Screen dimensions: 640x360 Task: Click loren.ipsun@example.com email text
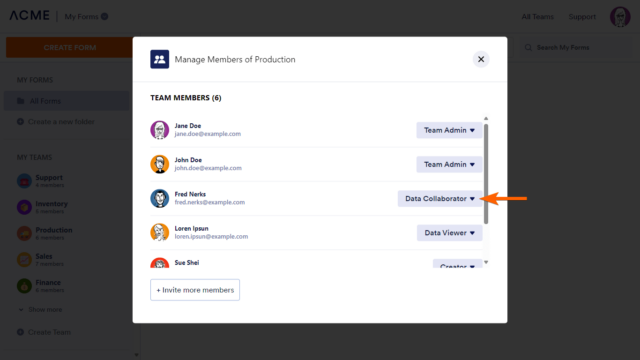coord(211,237)
